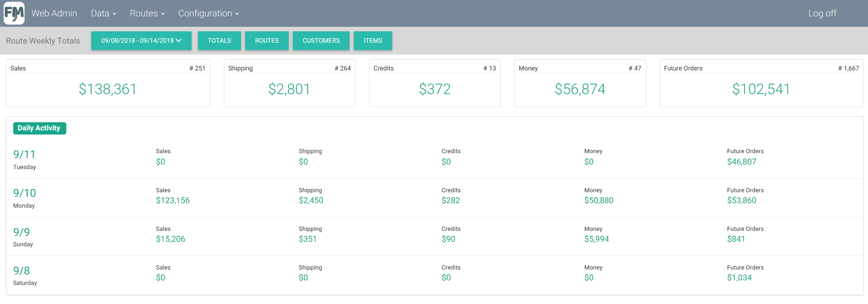868x304 pixels.
Task: Open the 09/08/2018 - 09/14/2018 date range picker
Action: (141, 40)
